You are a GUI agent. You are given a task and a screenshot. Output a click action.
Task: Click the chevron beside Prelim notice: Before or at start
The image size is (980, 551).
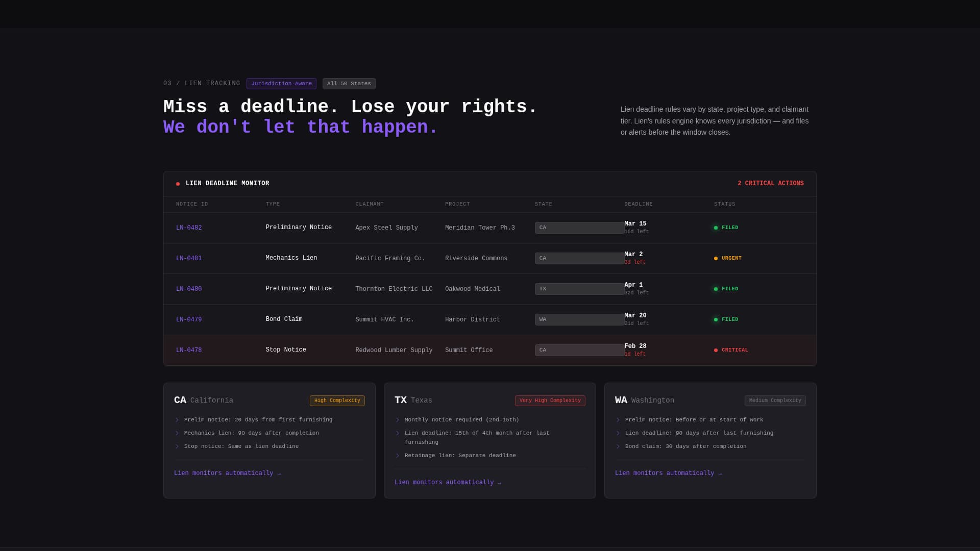618,420
